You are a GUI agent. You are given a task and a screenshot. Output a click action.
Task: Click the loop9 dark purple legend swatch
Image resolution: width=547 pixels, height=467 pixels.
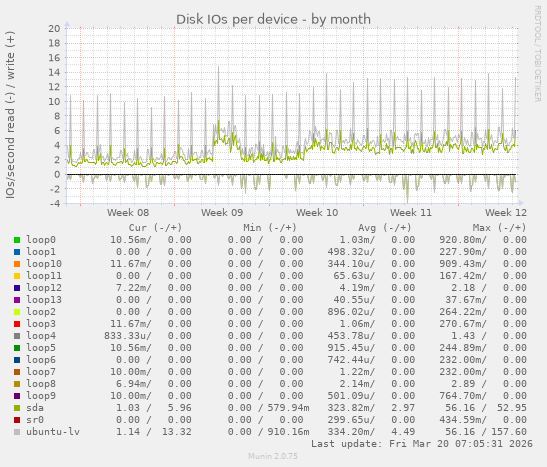point(17,396)
